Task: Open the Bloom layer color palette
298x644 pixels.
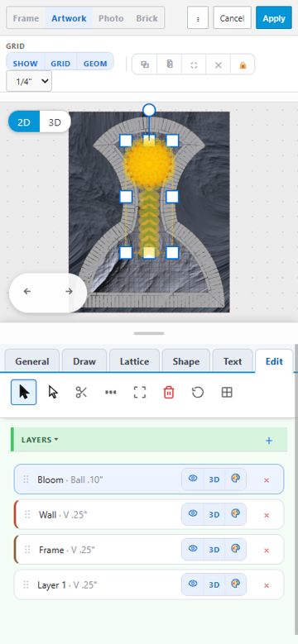Action: click(236, 479)
